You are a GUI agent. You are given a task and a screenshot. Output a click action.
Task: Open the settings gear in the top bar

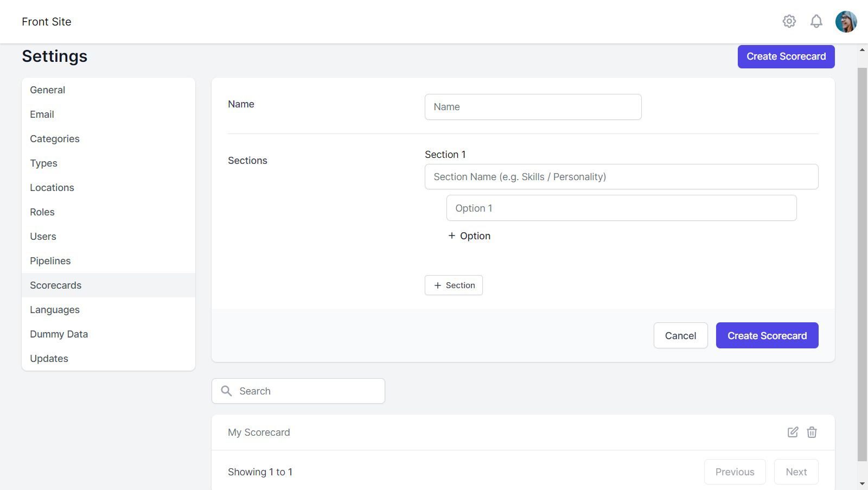pyautogui.click(x=789, y=21)
